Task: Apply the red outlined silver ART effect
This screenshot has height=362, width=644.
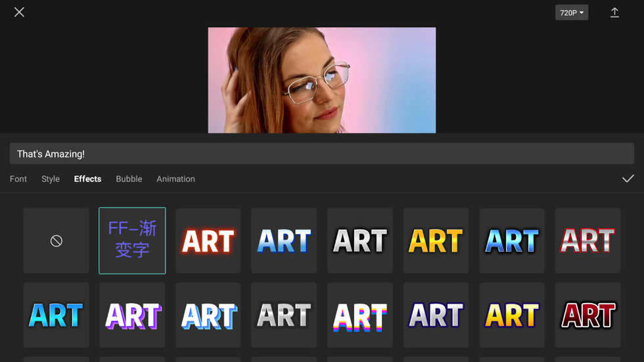Action: click(x=587, y=241)
